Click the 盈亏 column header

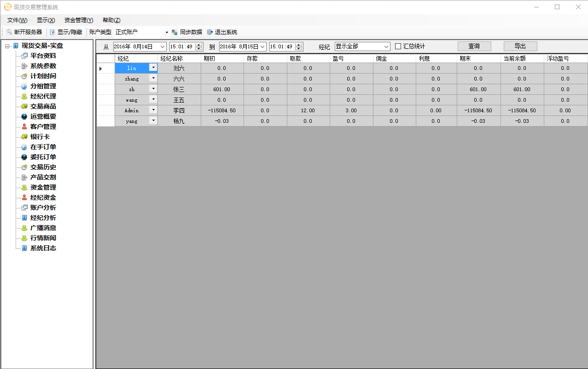pyautogui.click(x=351, y=58)
